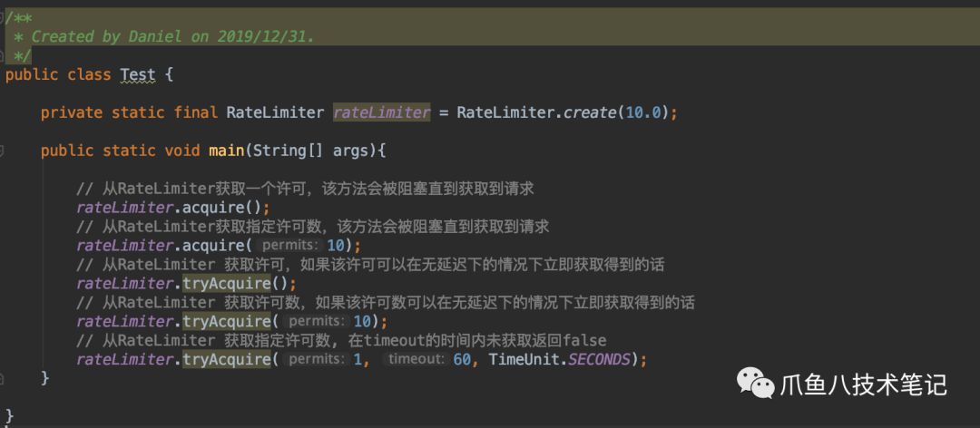Collapse the Javadoc comment fold marker
Viewport: 980px width, 428px height.
(4, 18)
